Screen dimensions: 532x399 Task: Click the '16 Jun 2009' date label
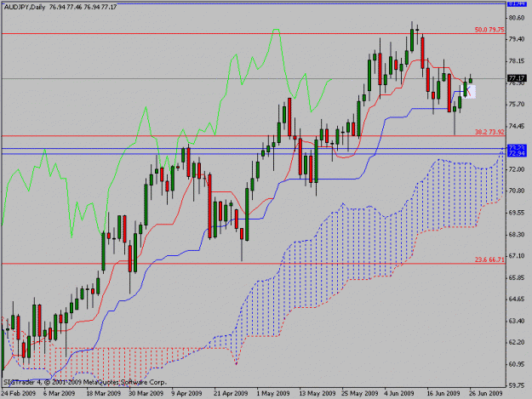[443, 393]
